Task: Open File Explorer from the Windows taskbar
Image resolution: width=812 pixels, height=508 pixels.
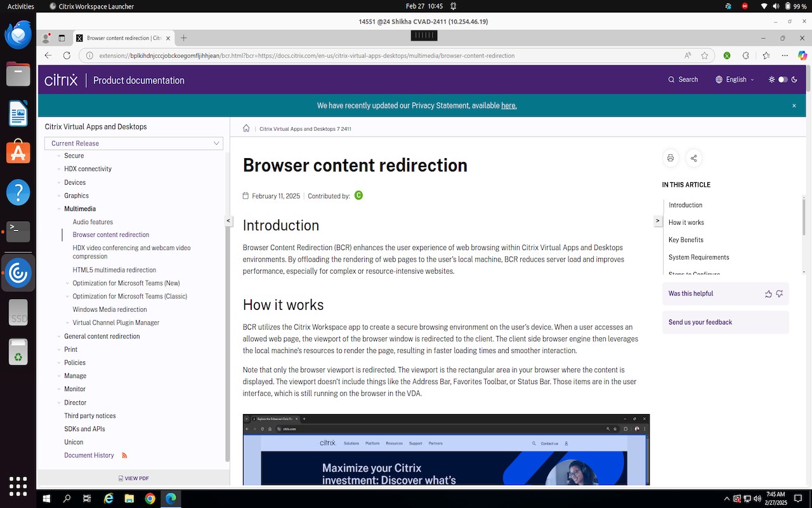Action: coord(129,498)
